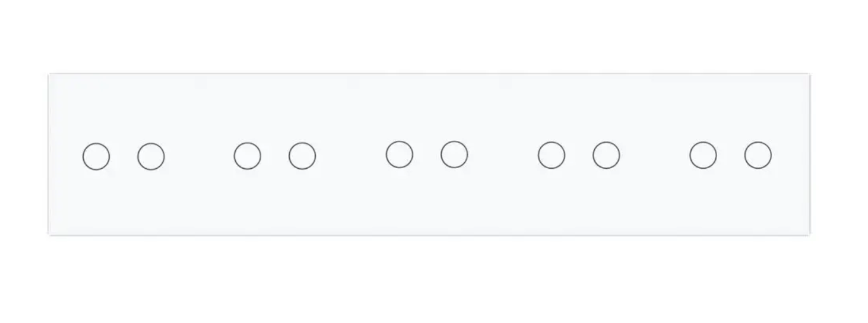
Task: Select the fourth circle from the right
Action: pos(552,155)
